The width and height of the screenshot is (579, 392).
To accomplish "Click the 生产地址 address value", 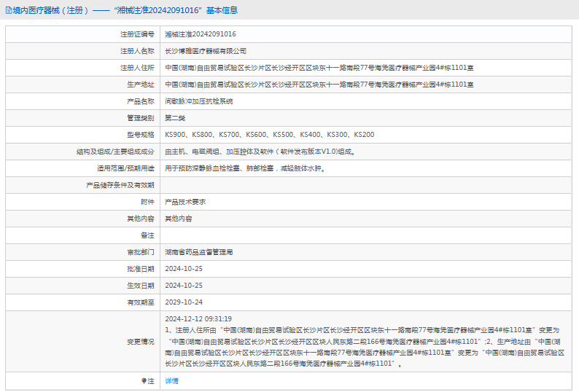I will click(319, 85).
